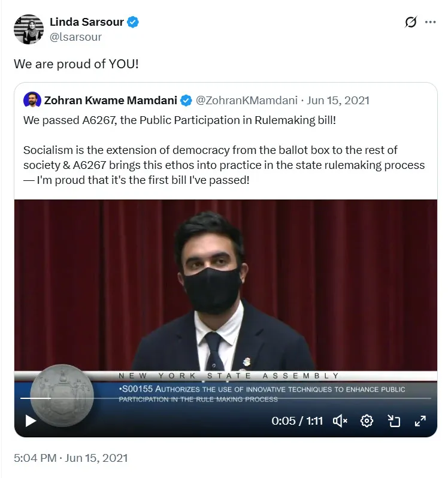Click the @lsarsour handle
Image resolution: width=448 pixels, height=478 pixels.
[x=75, y=37]
